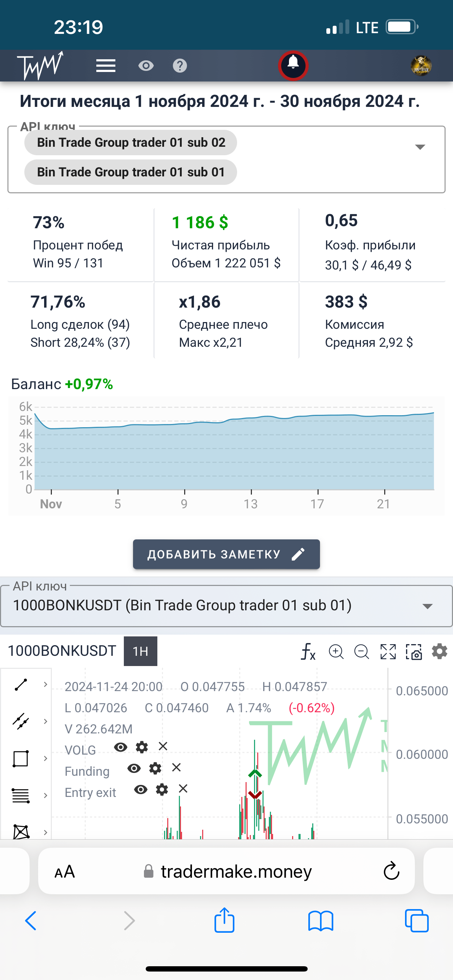Image resolution: width=453 pixels, height=980 pixels.
Task: Toggle VOLG indicator visibility
Action: click(x=121, y=747)
